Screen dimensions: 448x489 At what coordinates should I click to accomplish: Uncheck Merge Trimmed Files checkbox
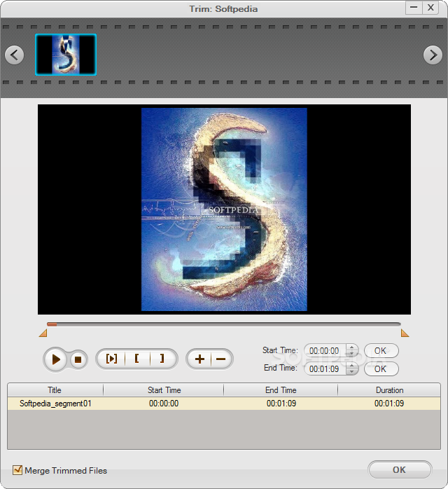(x=17, y=469)
